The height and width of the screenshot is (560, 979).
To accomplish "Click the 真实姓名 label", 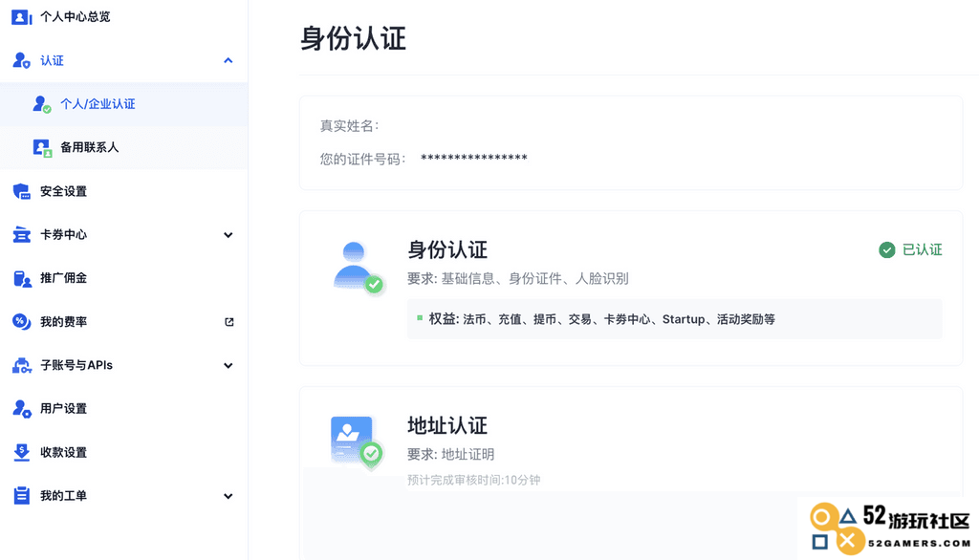I will 350,126.
